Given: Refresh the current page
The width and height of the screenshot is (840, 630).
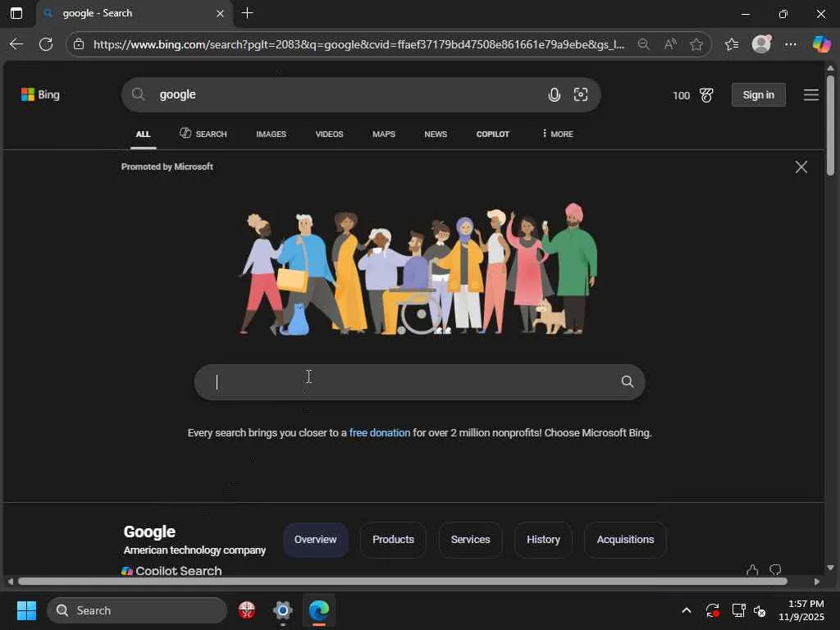Looking at the screenshot, I should pyautogui.click(x=46, y=44).
